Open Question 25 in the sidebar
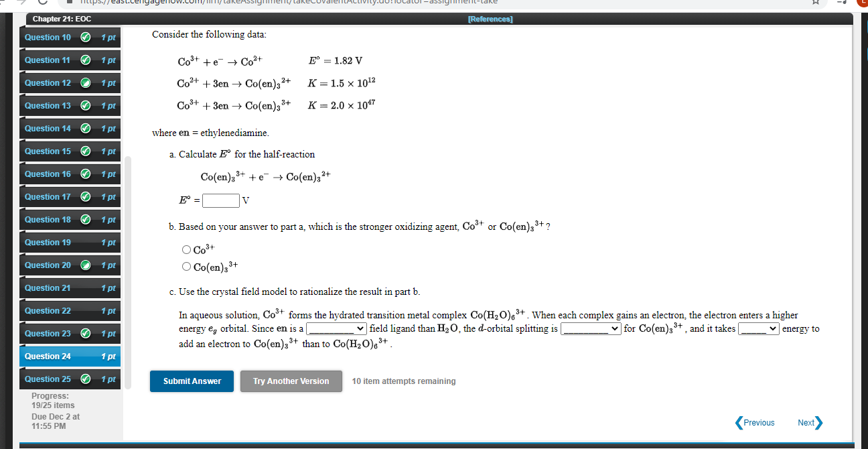Screen dimensions: 868x449 click(x=70, y=379)
